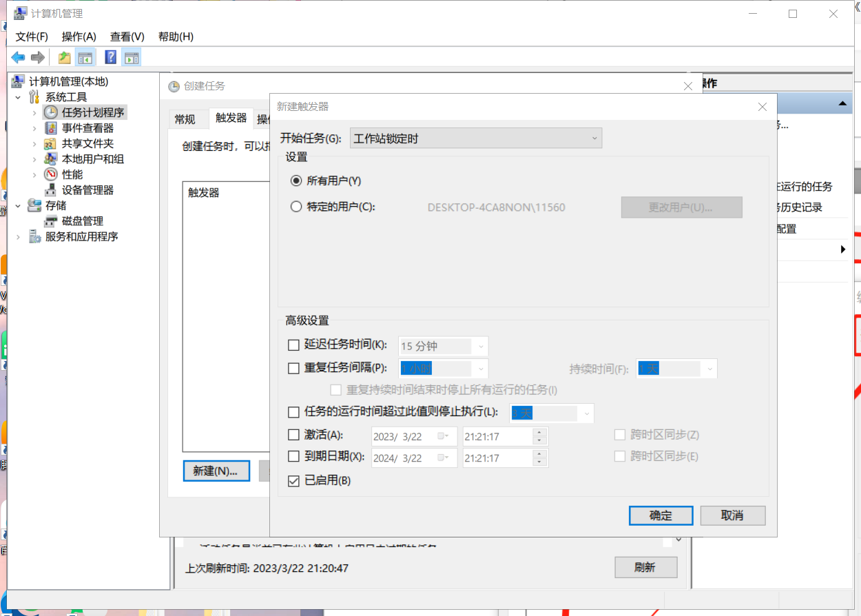Click the Forward arrow toolbar icon

[x=38, y=58]
